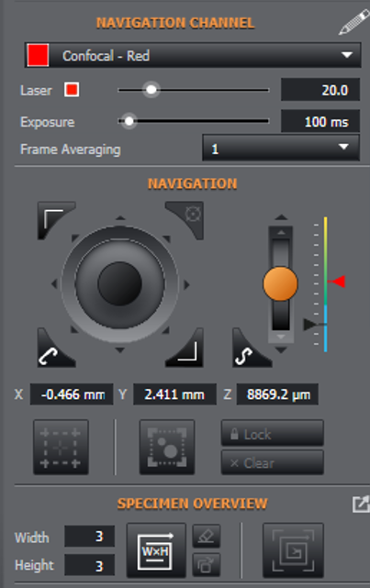Pop out the Specimen Overview panel
The height and width of the screenshot is (588, 370).
click(361, 504)
